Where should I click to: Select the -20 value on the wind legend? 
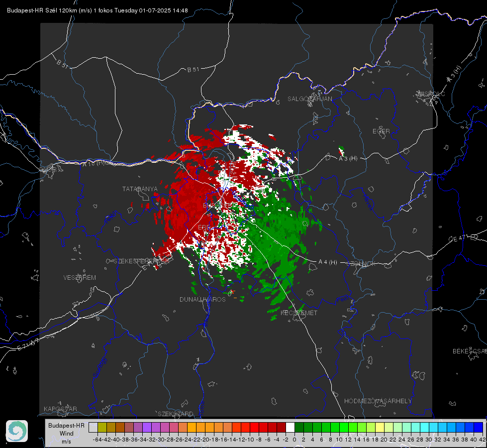(x=205, y=440)
